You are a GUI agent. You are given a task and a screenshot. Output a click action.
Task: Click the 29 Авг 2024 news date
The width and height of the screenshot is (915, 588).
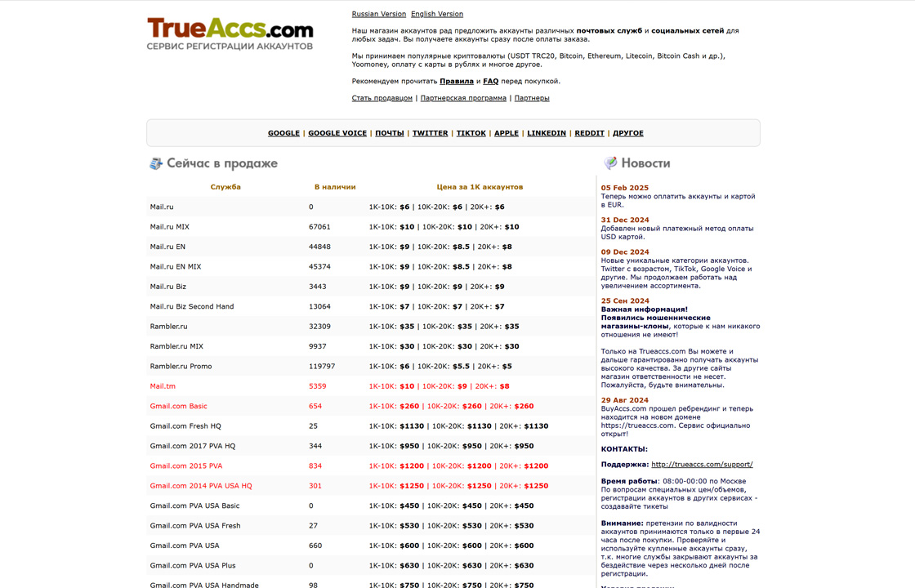click(624, 400)
